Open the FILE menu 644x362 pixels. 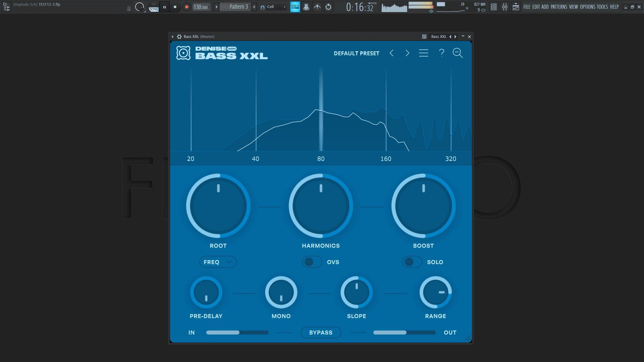(527, 7)
